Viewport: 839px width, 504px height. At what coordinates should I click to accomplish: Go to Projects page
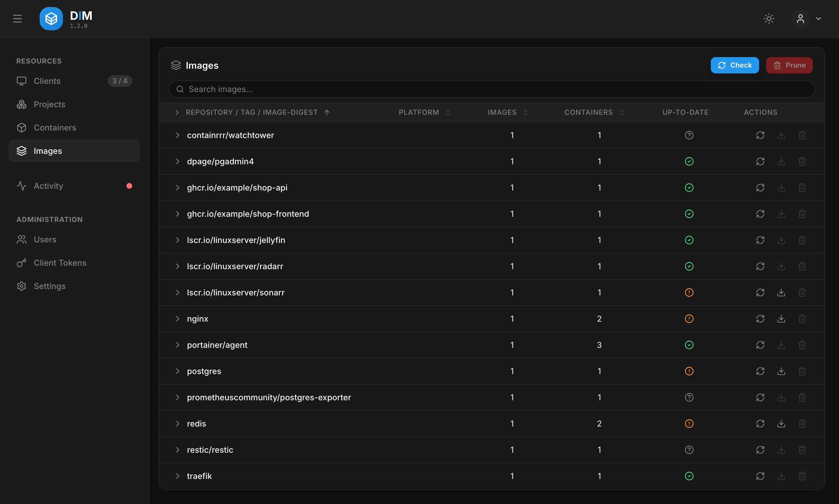pos(74,104)
